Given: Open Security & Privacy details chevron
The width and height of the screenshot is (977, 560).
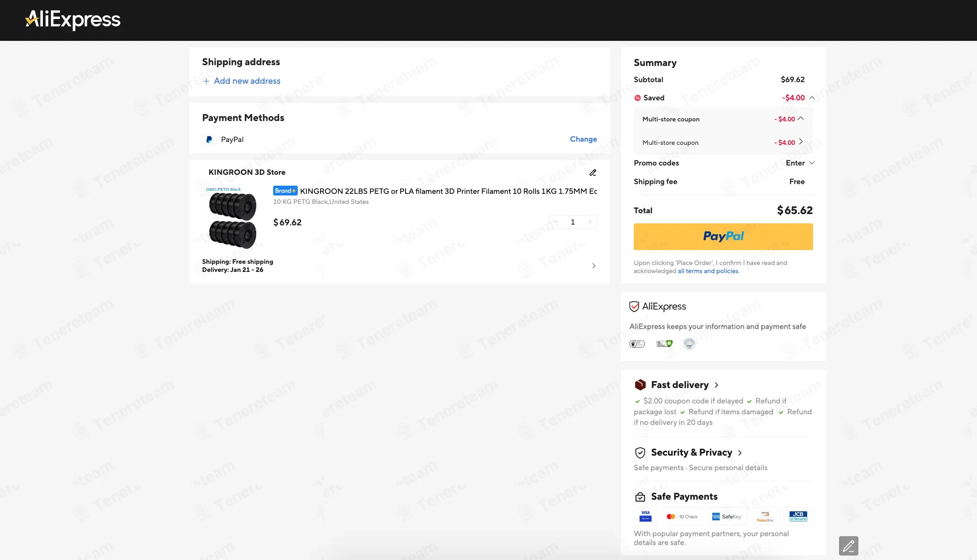Looking at the screenshot, I should (x=740, y=453).
